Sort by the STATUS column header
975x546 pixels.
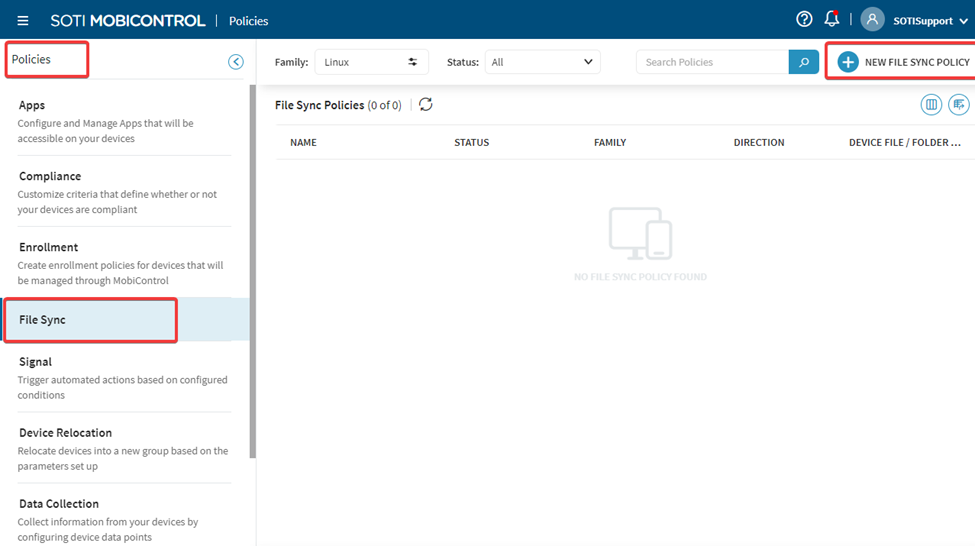[471, 142]
